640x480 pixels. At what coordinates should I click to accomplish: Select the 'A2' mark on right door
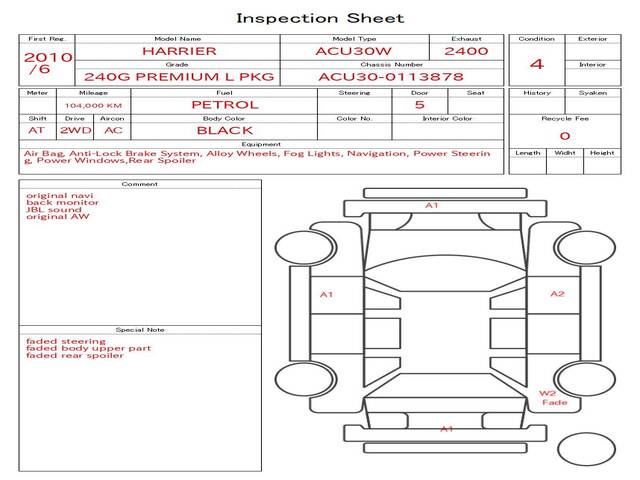click(558, 293)
